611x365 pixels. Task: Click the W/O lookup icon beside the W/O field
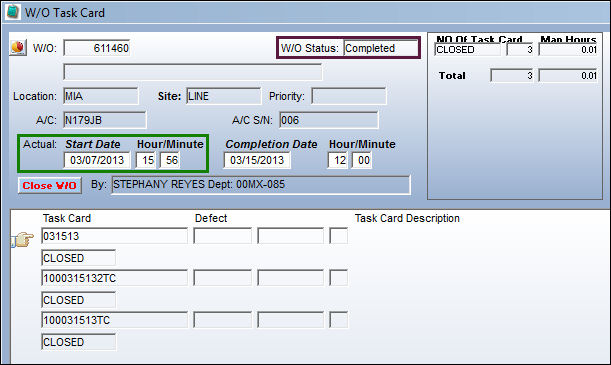click(18, 48)
